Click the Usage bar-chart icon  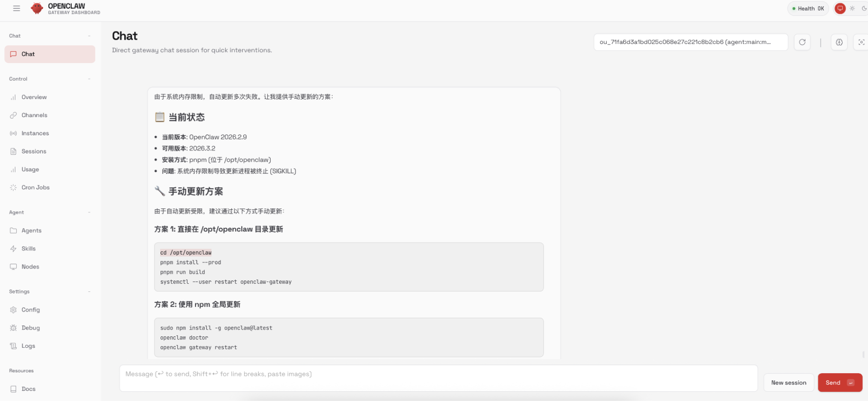point(13,170)
